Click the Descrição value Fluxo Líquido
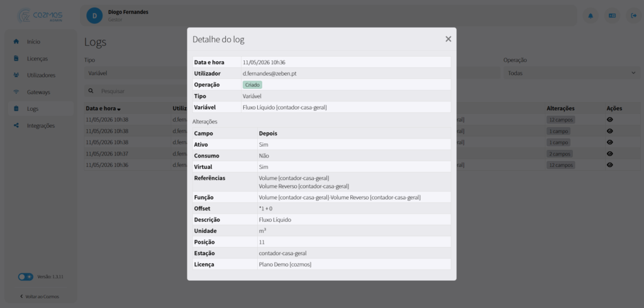 click(x=275, y=220)
